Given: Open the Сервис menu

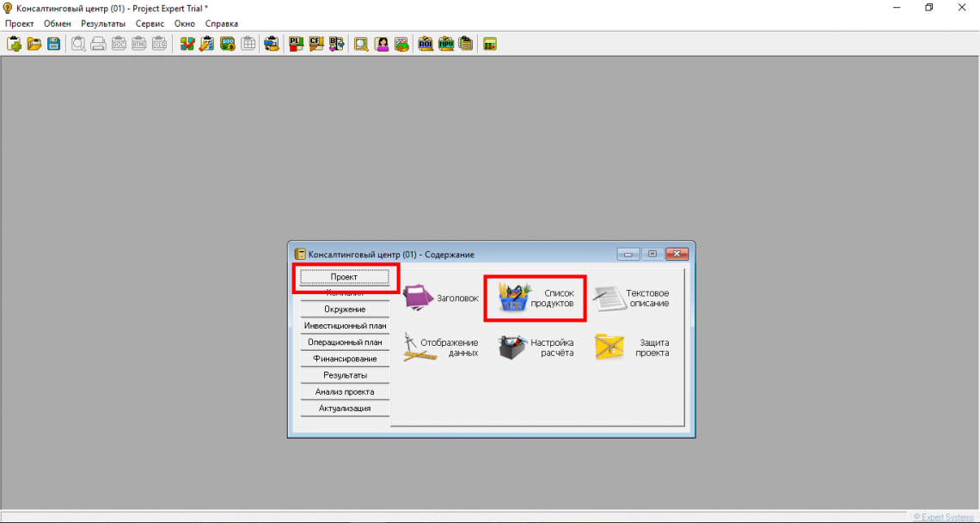Looking at the screenshot, I should coord(150,23).
